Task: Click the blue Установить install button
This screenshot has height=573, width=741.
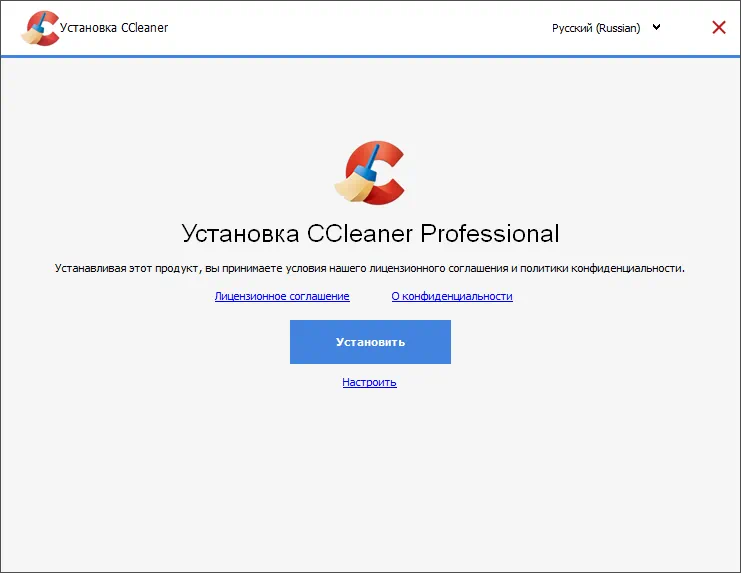Action: 370,342
